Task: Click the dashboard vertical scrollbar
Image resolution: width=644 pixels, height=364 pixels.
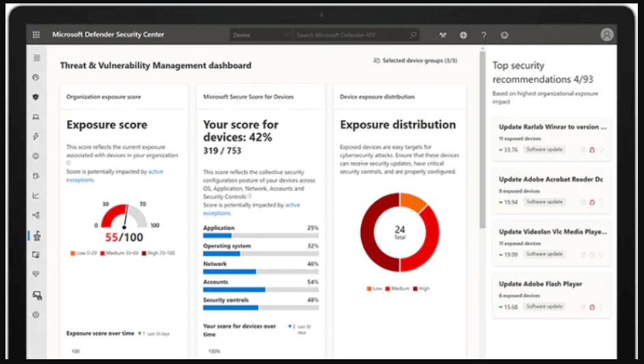Action: pos(483,139)
